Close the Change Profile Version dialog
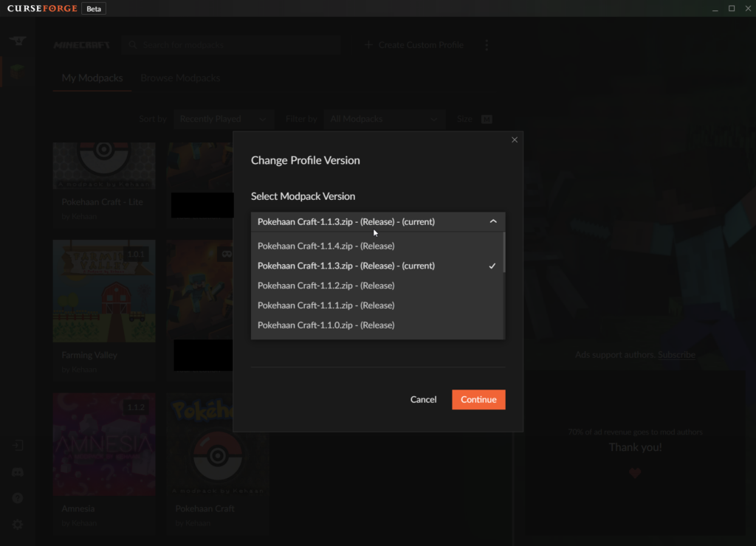 [515, 139]
